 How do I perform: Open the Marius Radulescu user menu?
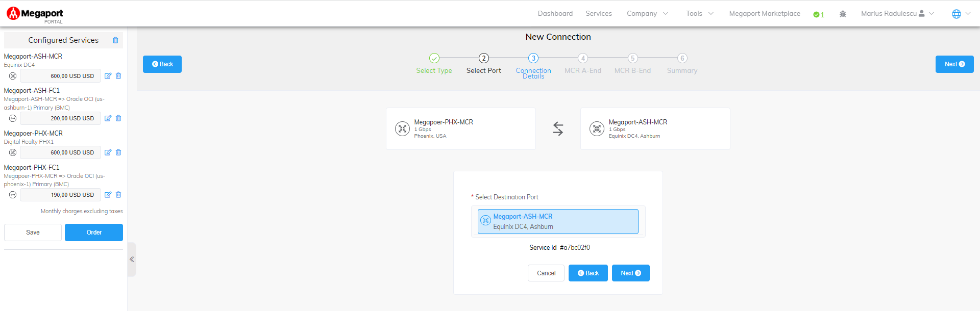pos(897,14)
